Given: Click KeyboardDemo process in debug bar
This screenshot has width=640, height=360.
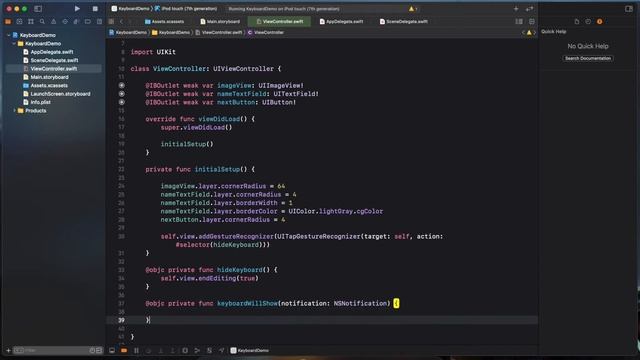Looking at the screenshot, I should 249,350.
